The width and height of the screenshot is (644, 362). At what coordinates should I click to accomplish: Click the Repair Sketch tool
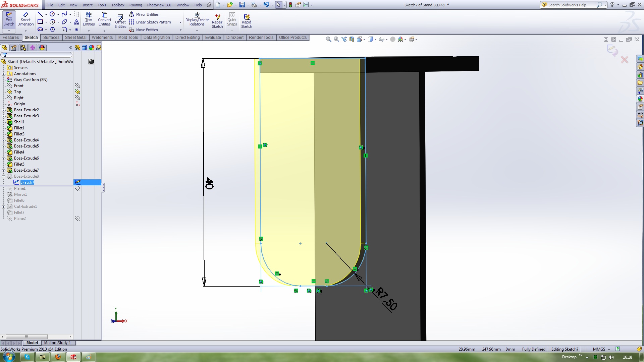[x=217, y=21]
